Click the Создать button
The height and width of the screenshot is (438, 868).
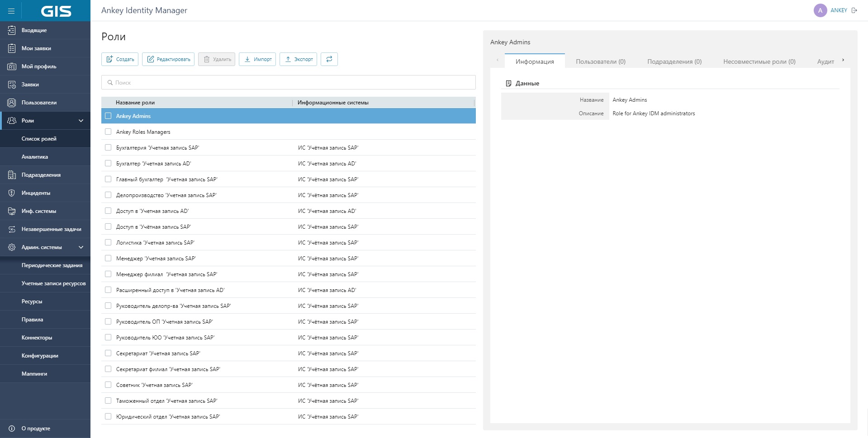pos(120,59)
